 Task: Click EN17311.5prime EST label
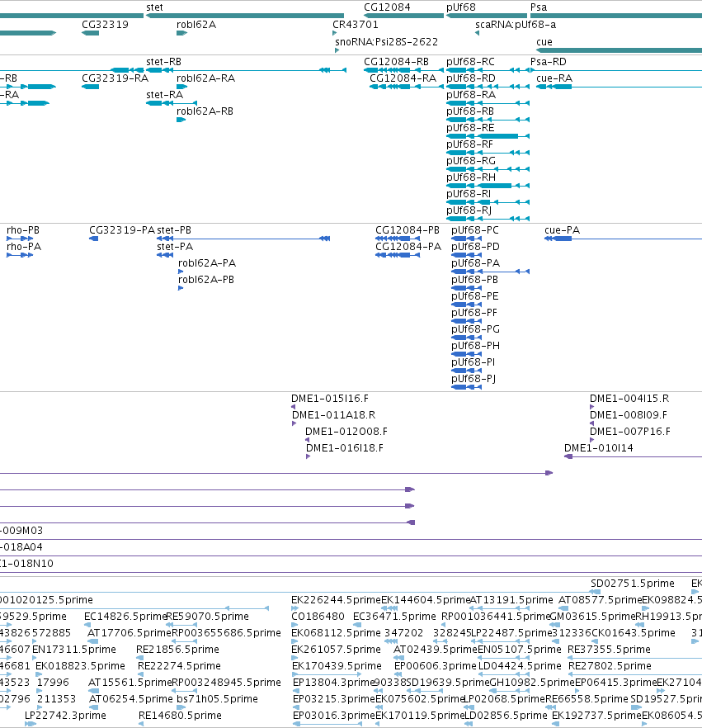point(73,649)
